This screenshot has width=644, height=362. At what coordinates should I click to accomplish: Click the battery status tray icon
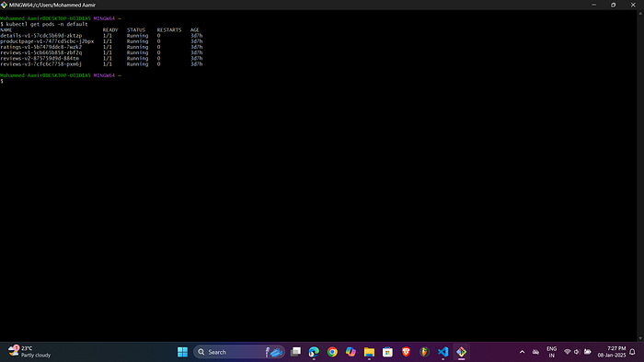[588, 352]
